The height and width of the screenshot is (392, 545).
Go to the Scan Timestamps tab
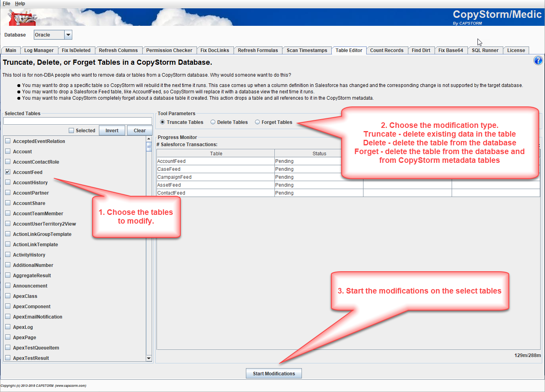(x=307, y=50)
